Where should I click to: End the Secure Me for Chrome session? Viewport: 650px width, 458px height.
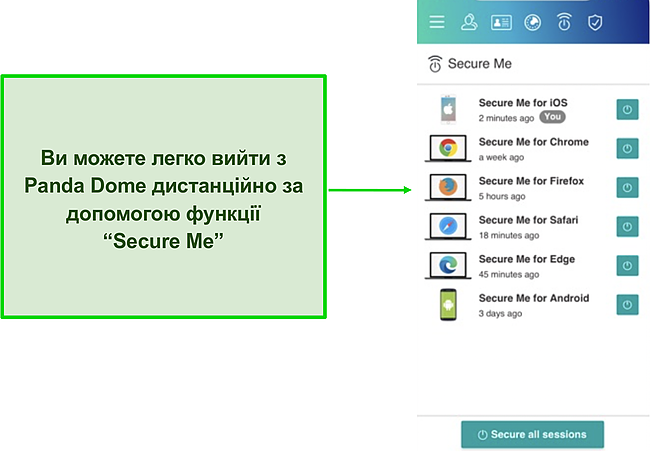(x=627, y=148)
